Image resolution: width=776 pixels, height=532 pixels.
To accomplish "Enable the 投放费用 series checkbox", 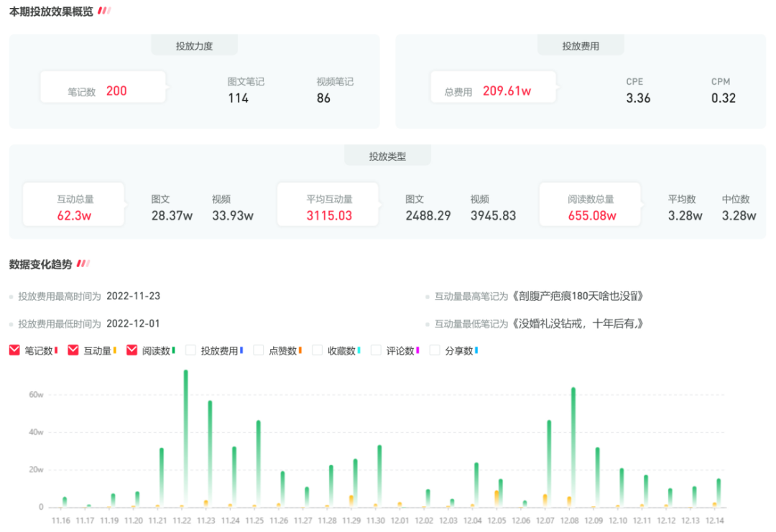I will pos(191,350).
